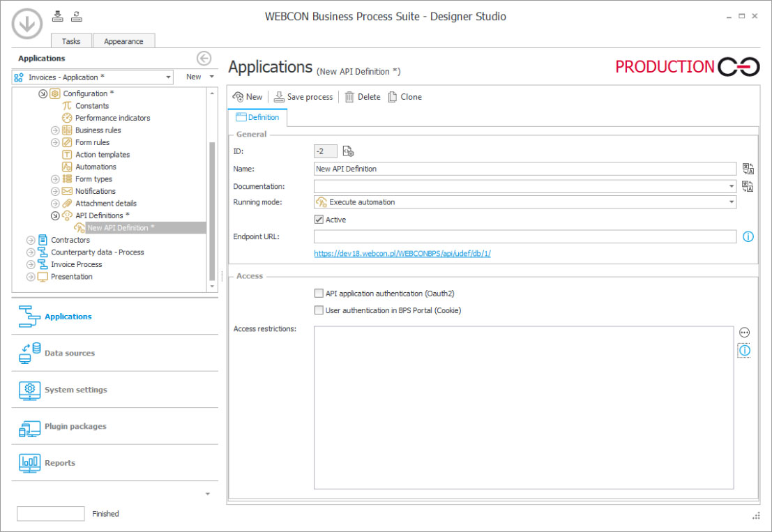Click the Action templates icon
772x532 pixels.
67,155
